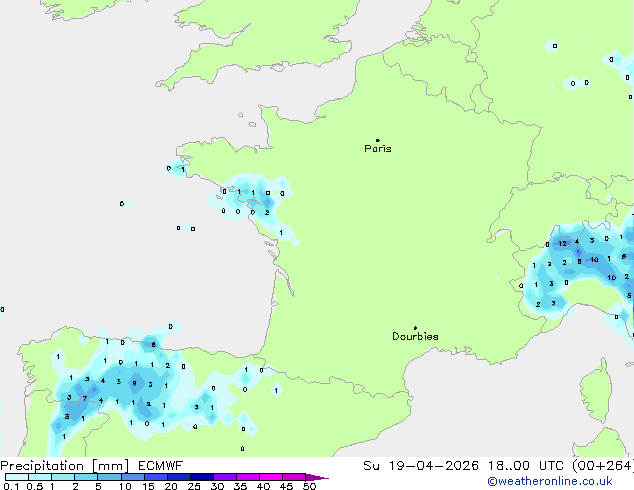Pick the legend swatch between 5 and 10
Image resolution: width=634 pixels, height=490 pixels.
tap(109, 477)
